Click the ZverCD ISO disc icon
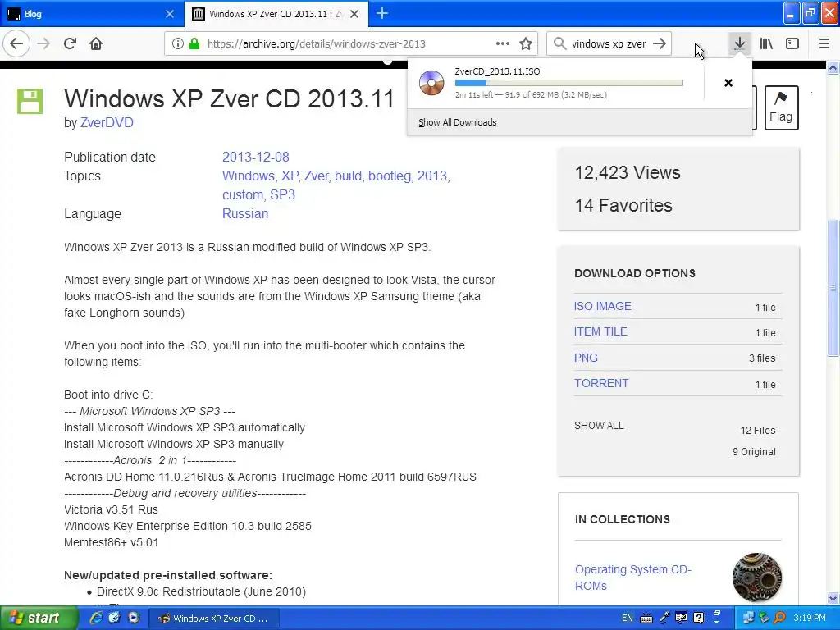 point(431,83)
